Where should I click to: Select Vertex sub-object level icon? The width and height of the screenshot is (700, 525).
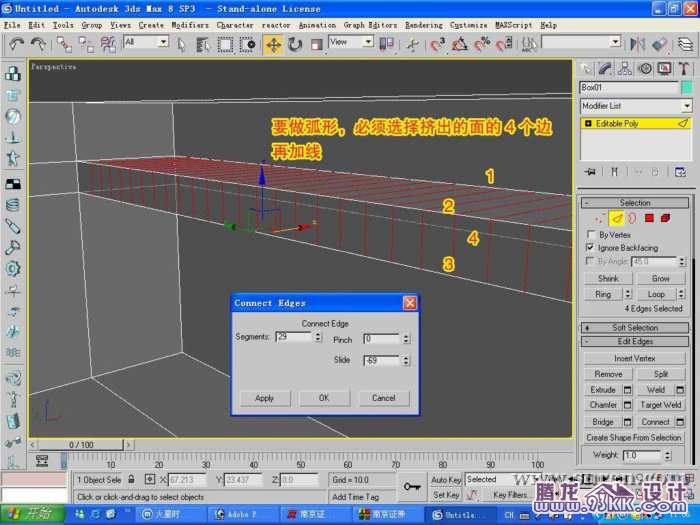(600, 218)
